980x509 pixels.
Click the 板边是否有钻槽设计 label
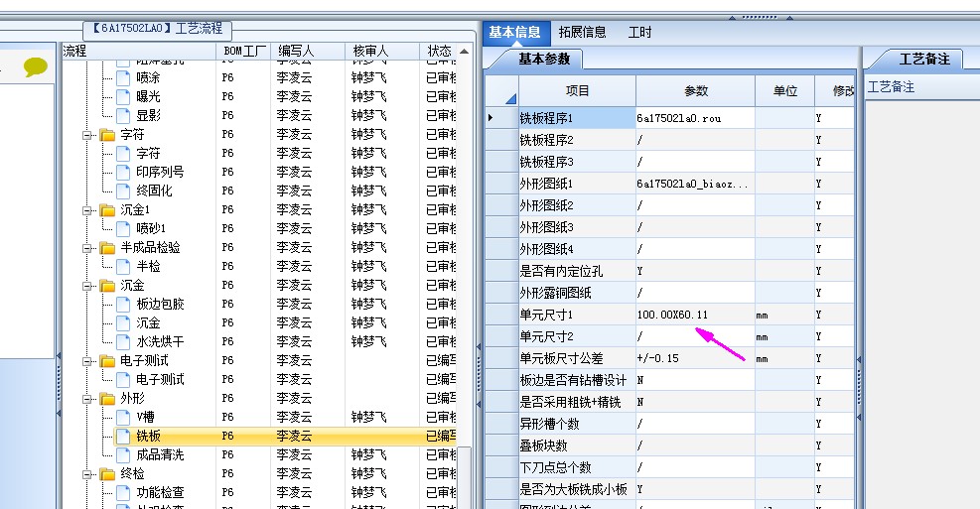(573, 380)
